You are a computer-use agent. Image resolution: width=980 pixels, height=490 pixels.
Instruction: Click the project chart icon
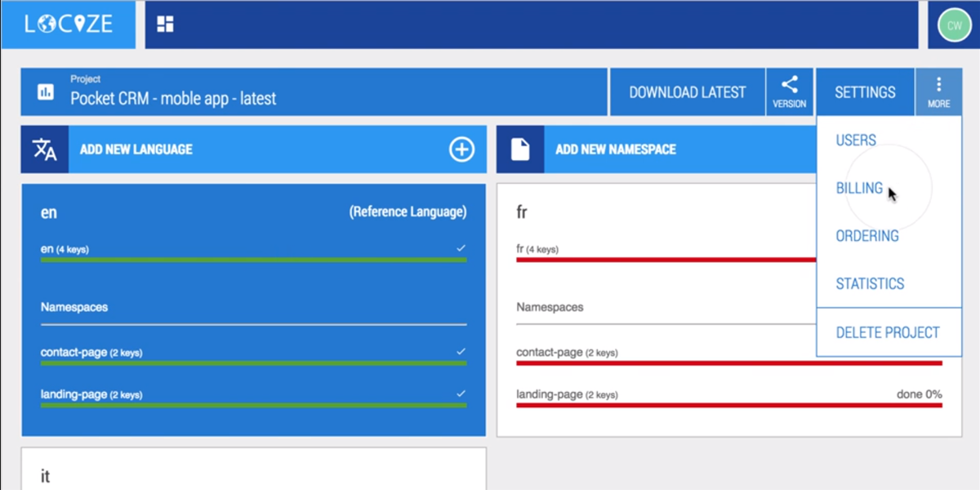click(x=46, y=92)
